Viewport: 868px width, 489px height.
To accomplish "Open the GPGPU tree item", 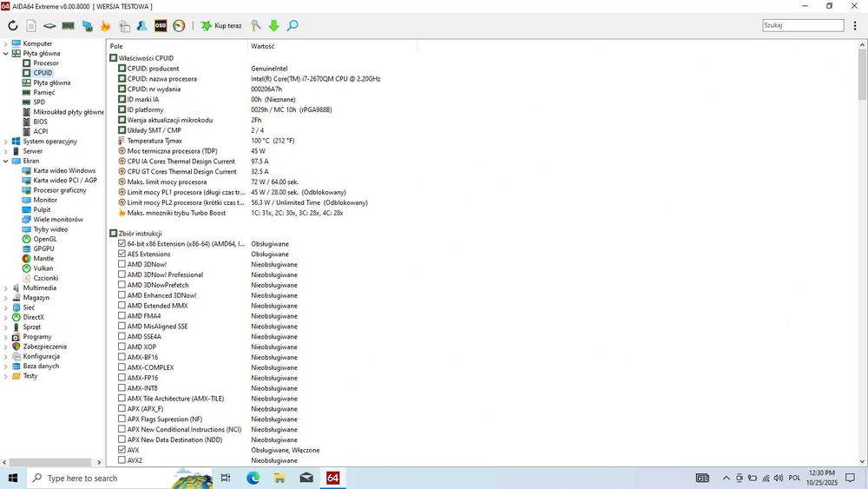I will [x=43, y=248].
